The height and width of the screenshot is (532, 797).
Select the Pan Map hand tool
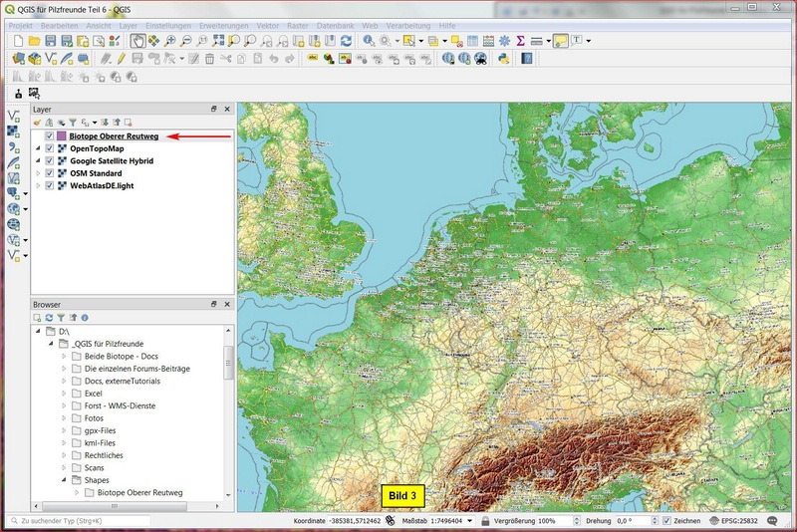137,41
